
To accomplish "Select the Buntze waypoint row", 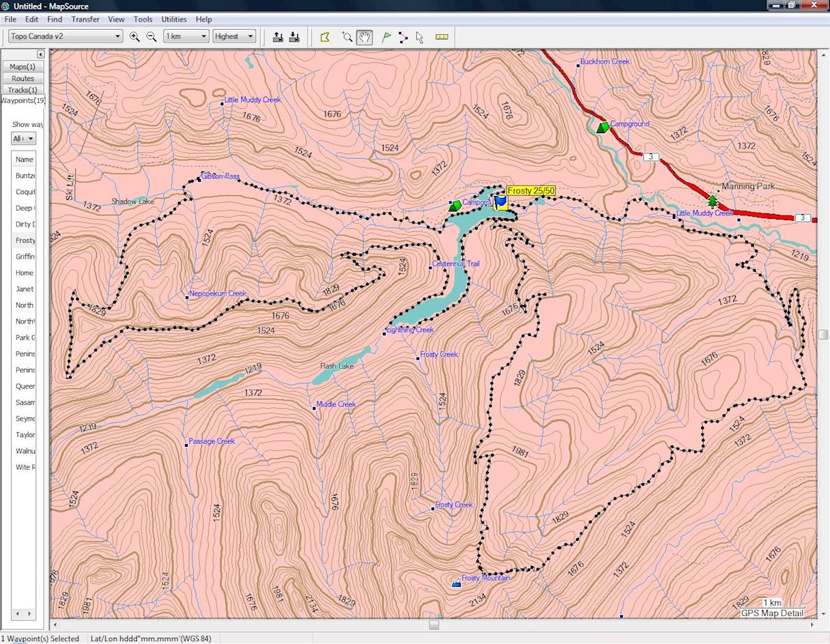I will point(24,176).
